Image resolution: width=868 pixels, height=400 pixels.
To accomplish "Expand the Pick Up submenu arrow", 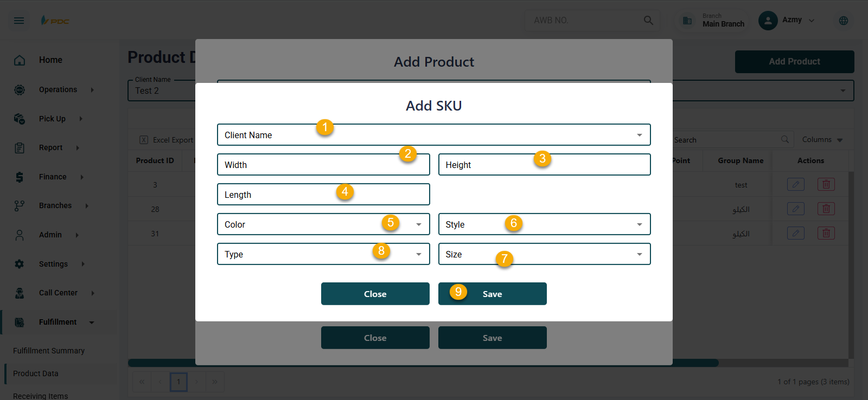I will click(x=81, y=119).
